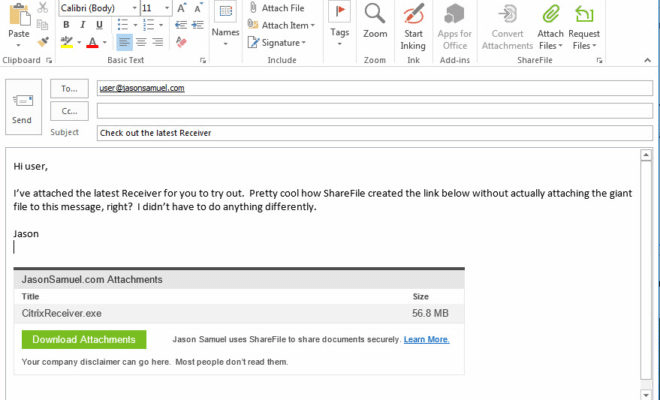Select the Format Painter brush
The width and height of the screenshot is (660, 400).
pyautogui.click(x=43, y=42)
